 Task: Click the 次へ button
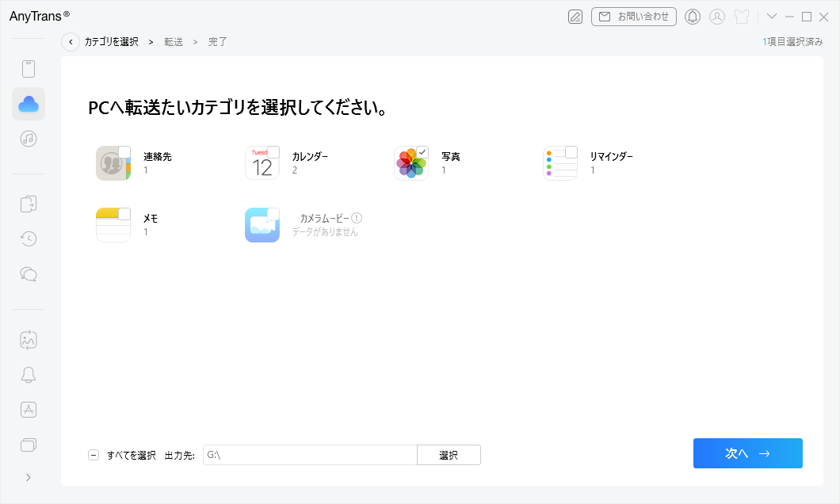(747, 453)
